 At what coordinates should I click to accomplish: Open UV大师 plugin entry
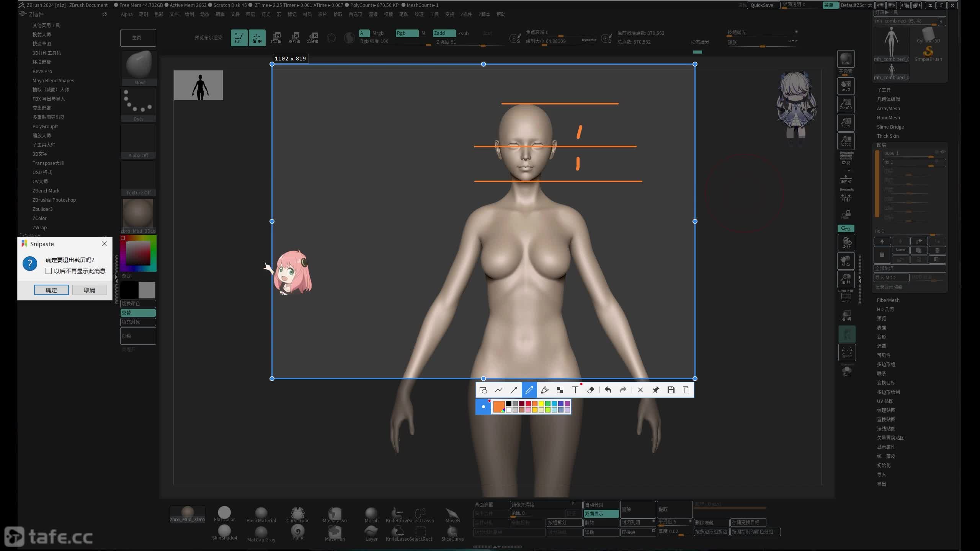pyautogui.click(x=40, y=181)
